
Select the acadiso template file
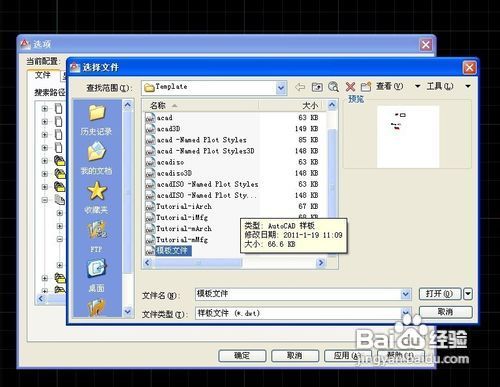[x=170, y=162]
